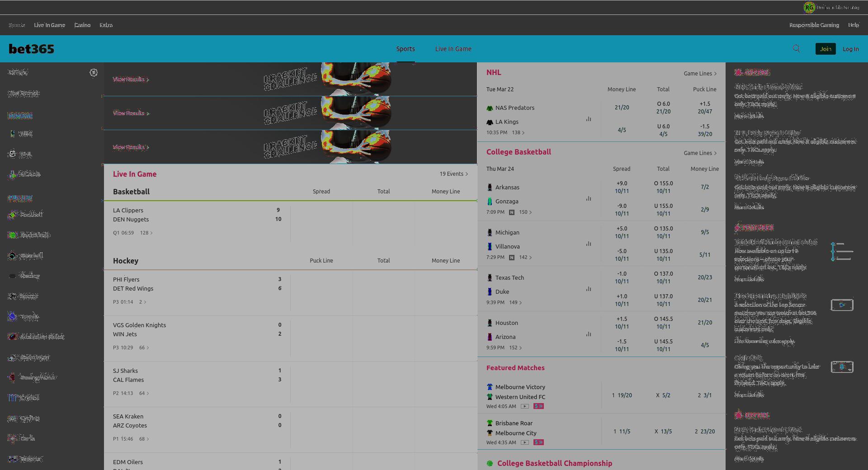This screenshot has height=470, width=868.
Task: Open Cycling icon in sidebar
Action: pos(13,418)
